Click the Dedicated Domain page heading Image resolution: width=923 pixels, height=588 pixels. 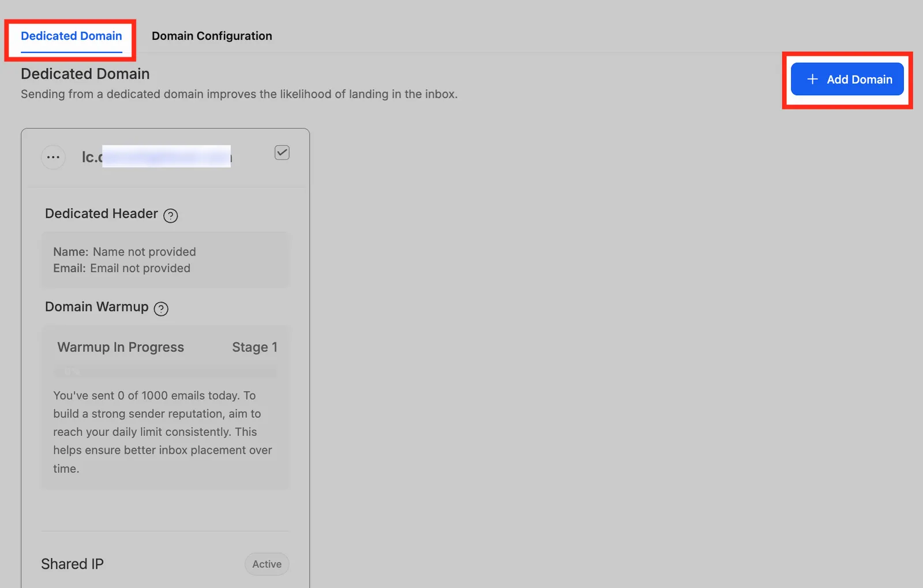(x=85, y=74)
